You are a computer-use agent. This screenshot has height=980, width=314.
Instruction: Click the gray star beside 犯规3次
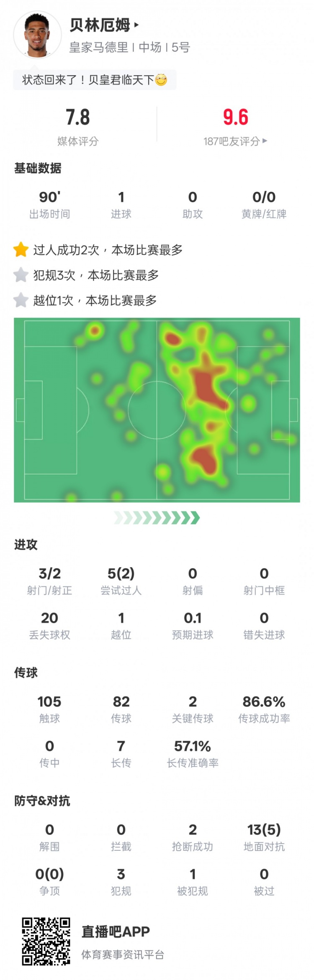pos(21,275)
